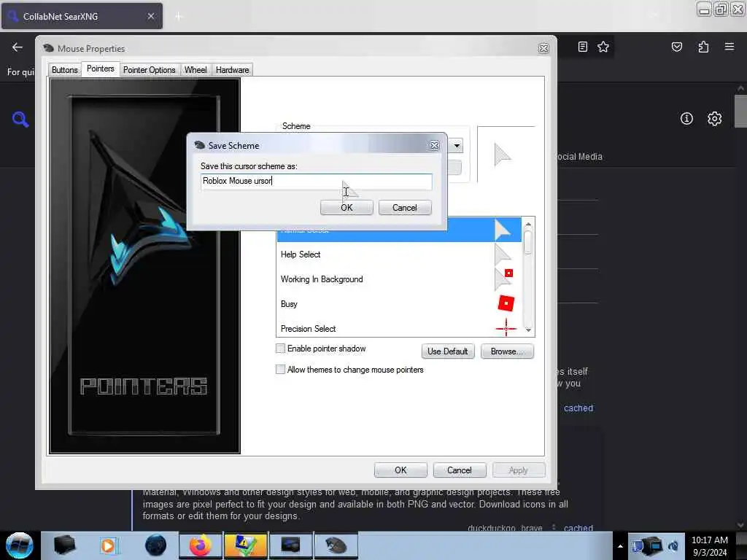The width and height of the screenshot is (747, 560).
Task: Toggle Allow themes to change mouse pointers
Action: pos(281,370)
